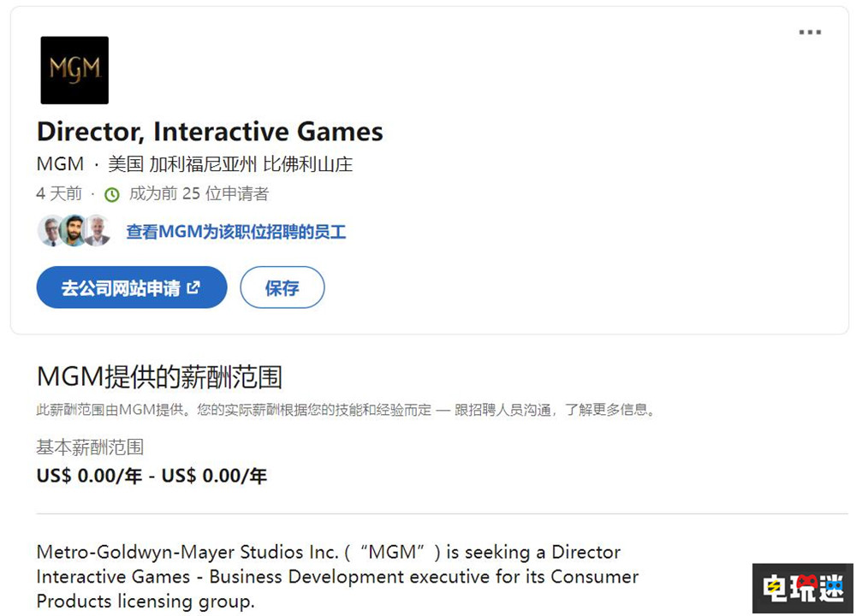
Task: Open the three-dot more options menu
Action: point(809,33)
